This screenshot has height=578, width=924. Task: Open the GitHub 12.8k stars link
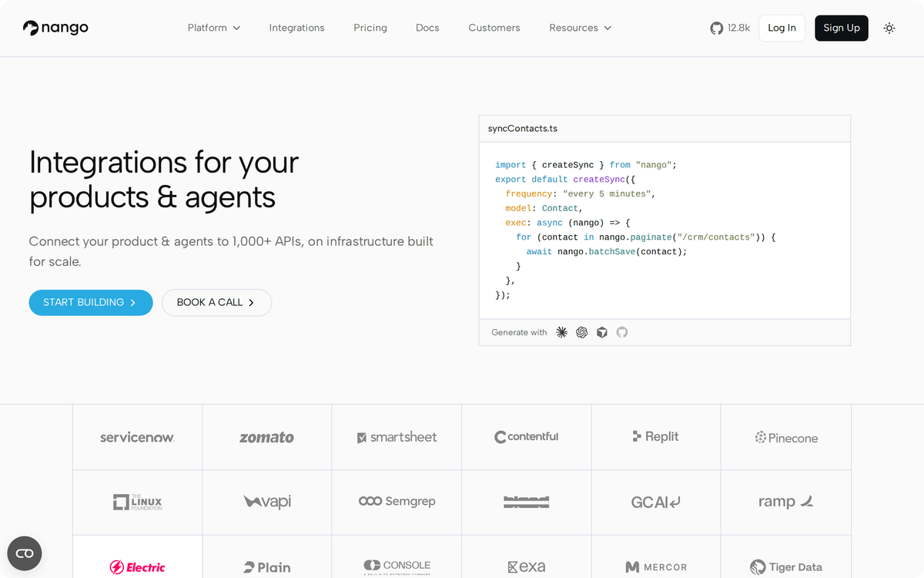click(x=730, y=28)
